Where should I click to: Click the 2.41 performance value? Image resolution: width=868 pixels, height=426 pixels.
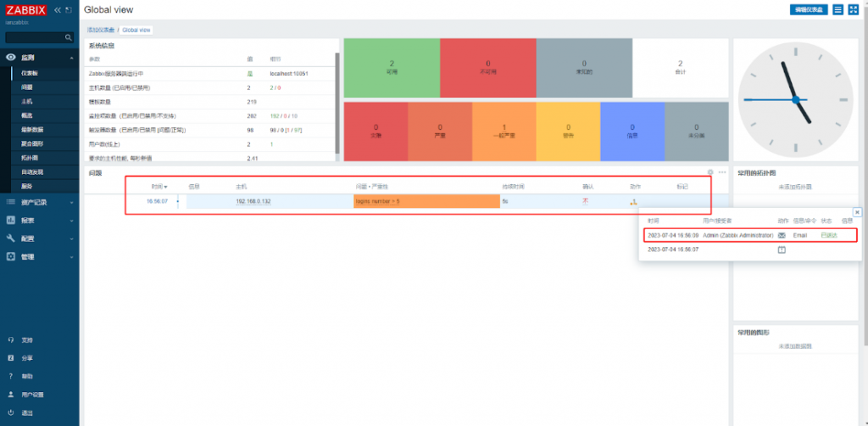point(253,159)
